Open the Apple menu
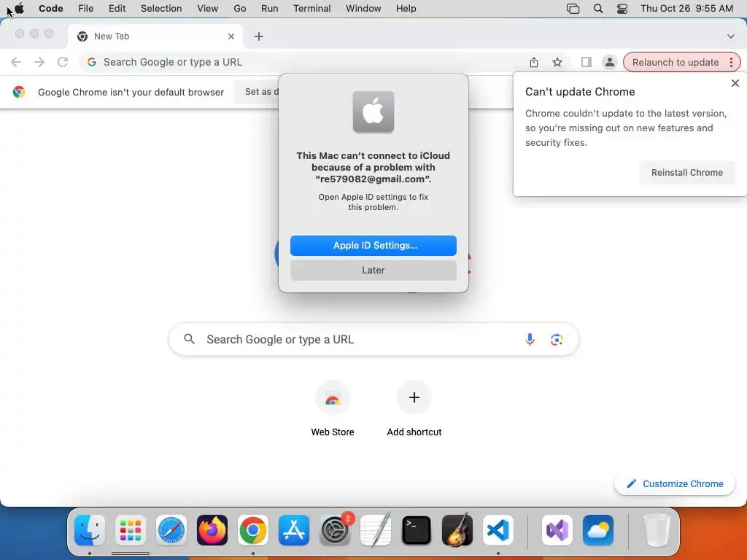This screenshot has height=560, width=747. 20,8
